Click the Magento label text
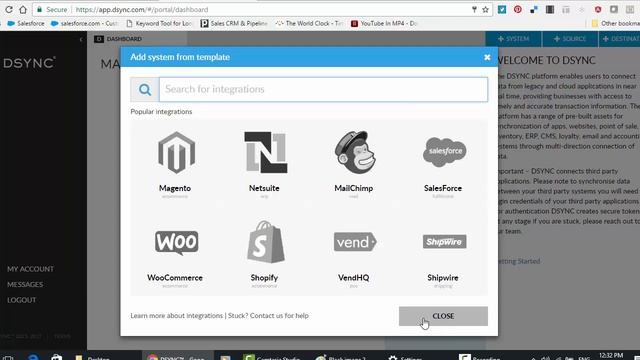 (x=175, y=188)
